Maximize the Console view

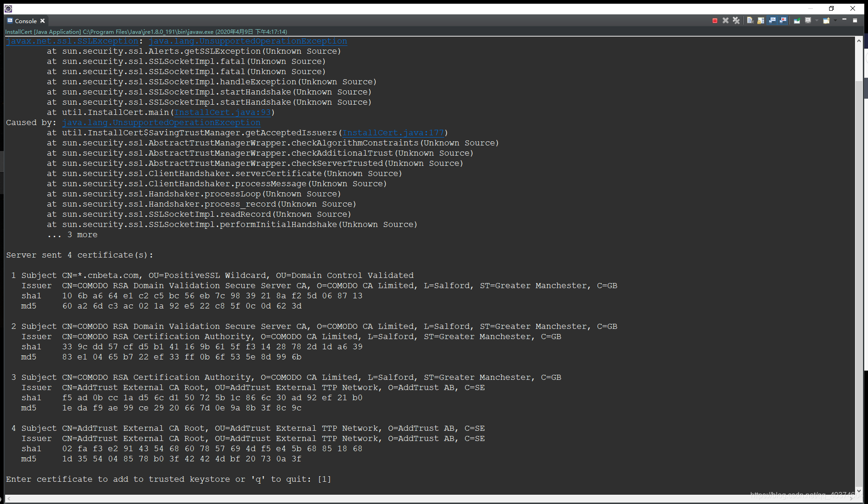(855, 20)
